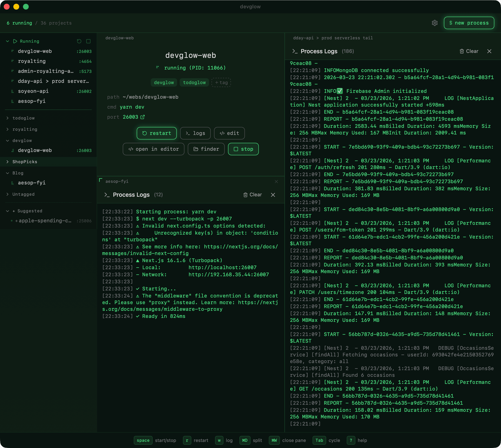Select admin-royalting-a… process row
The height and width of the screenshot is (448, 501).
49,71
